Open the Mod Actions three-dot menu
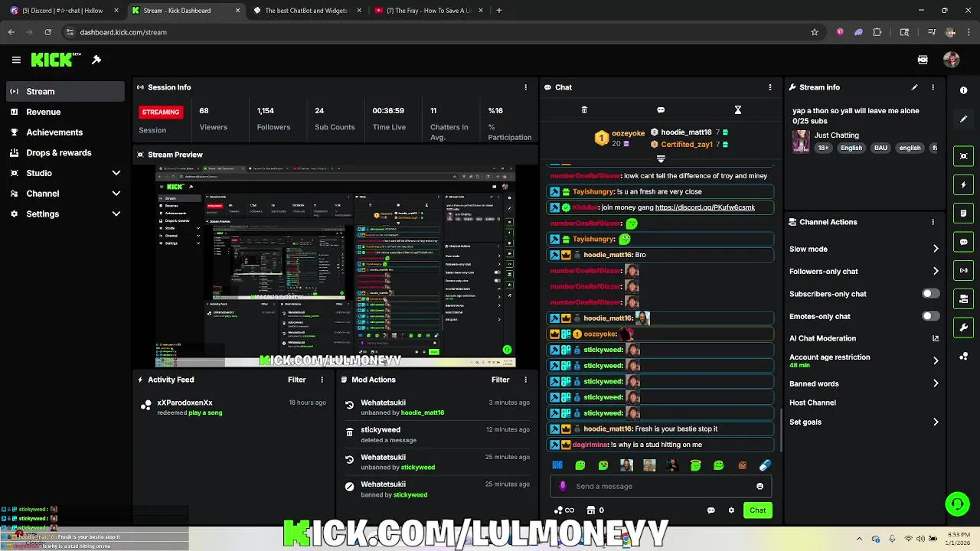980x551 pixels. tap(525, 380)
